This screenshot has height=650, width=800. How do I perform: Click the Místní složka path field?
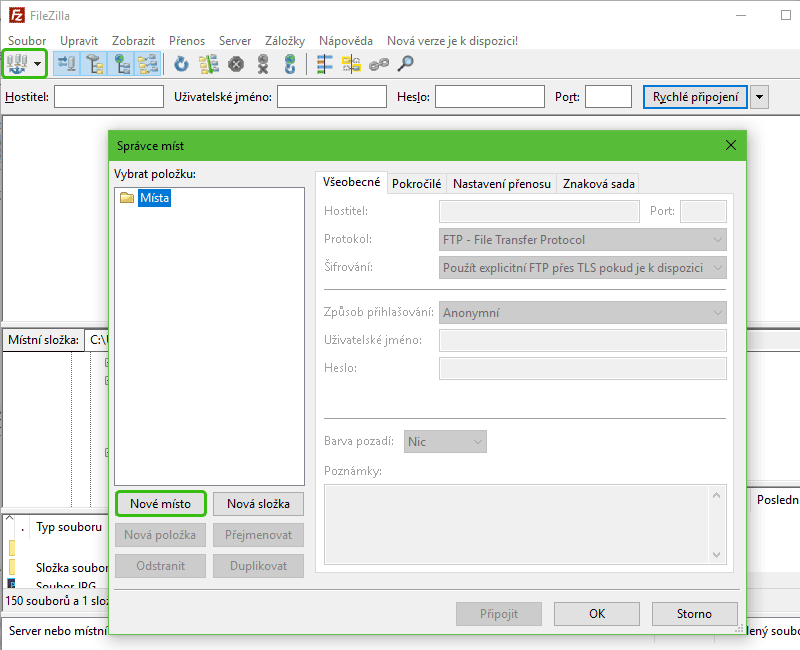click(x=97, y=340)
